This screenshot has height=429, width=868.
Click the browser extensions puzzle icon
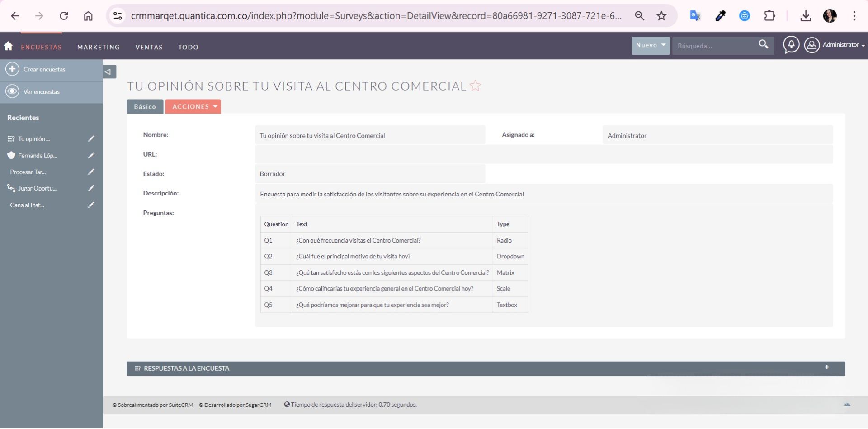(x=769, y=16)
